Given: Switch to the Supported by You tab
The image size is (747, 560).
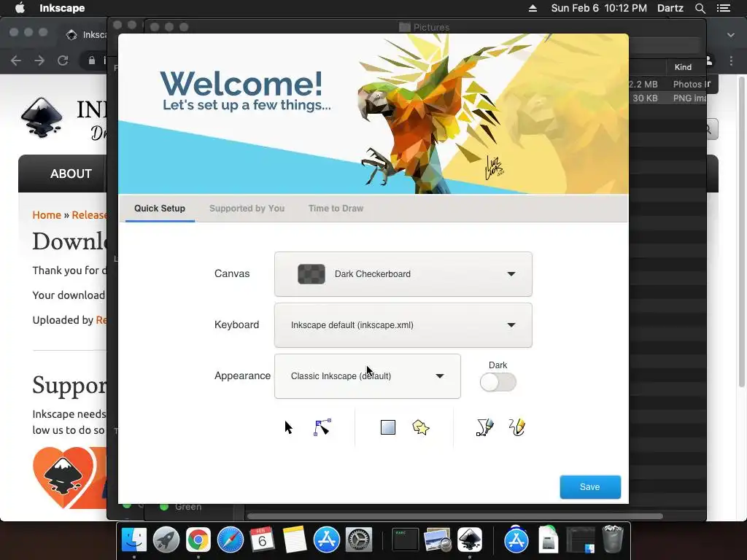Looking at the screenshot, I should (x=247, y=209).
